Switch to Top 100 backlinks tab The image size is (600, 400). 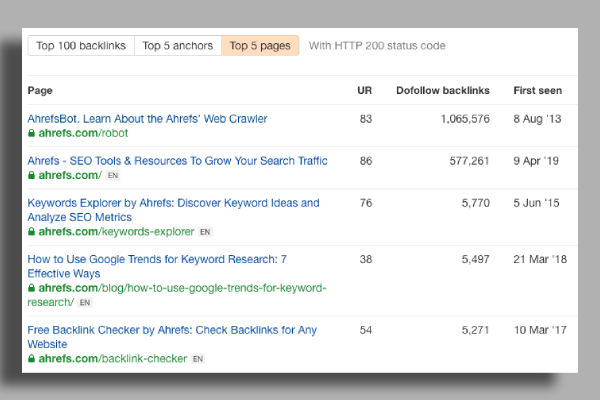coord(81,46)
